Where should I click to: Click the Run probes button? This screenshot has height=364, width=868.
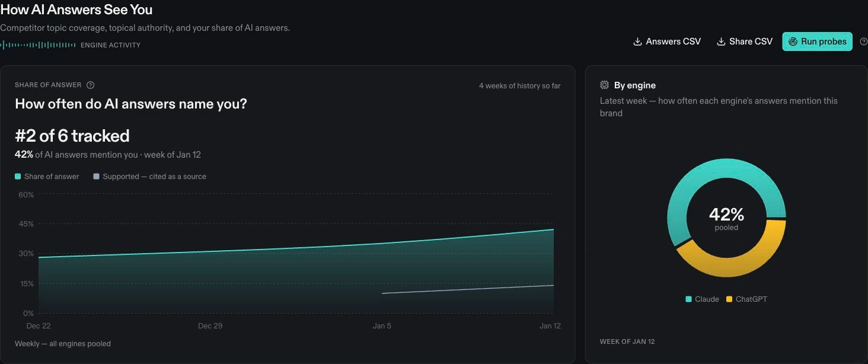pos(817,41)
